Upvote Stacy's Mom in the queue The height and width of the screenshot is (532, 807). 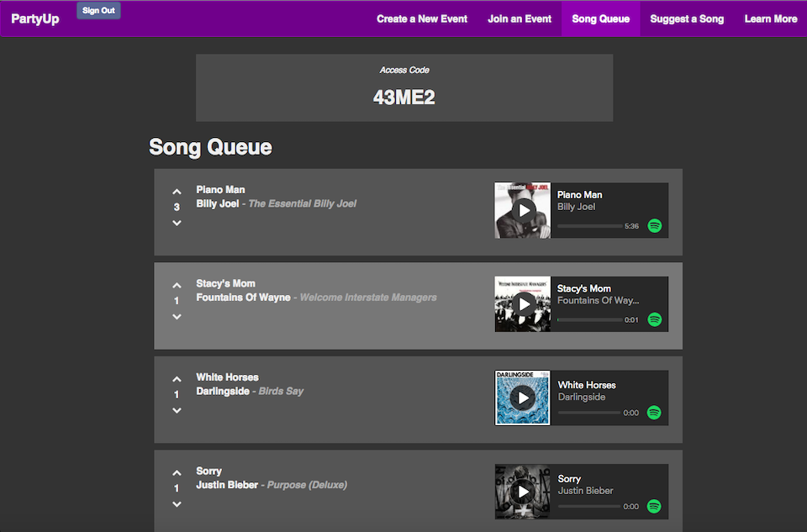[177, 286]
